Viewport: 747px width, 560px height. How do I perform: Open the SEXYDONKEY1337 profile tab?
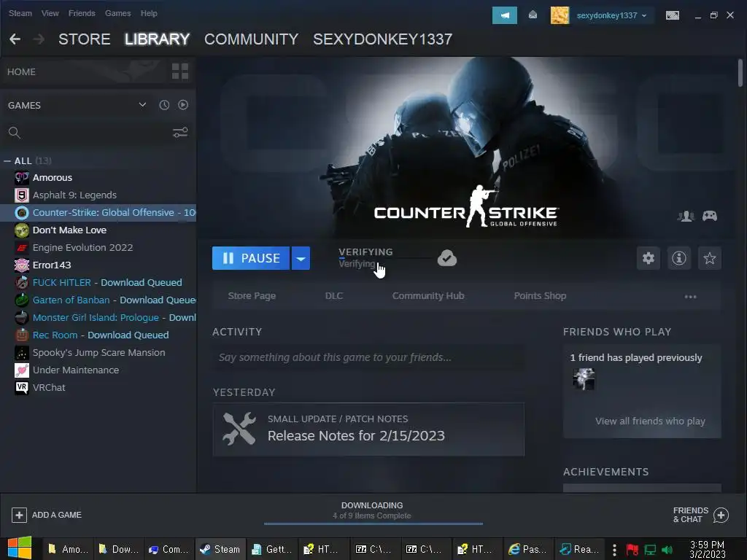point(382,39)
